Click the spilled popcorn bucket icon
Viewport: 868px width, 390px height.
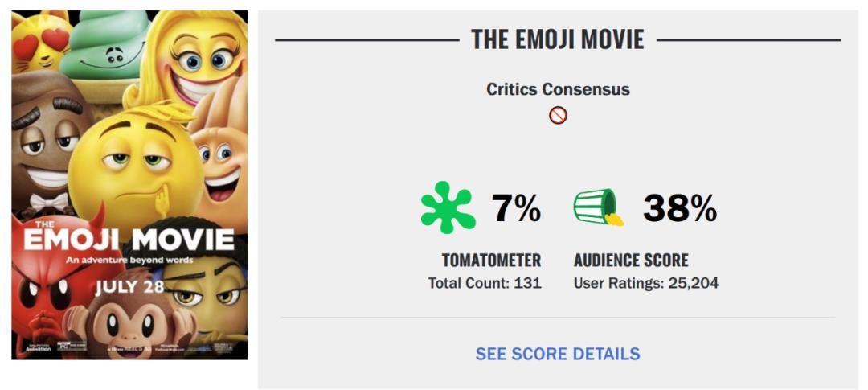598,207
